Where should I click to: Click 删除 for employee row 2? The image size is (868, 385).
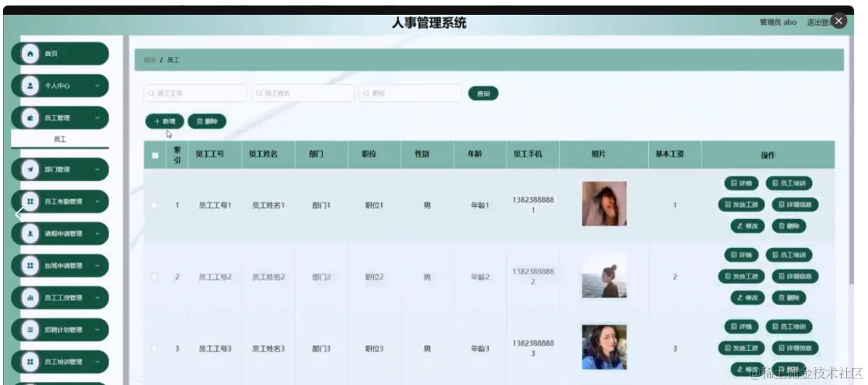click(789, 298)
